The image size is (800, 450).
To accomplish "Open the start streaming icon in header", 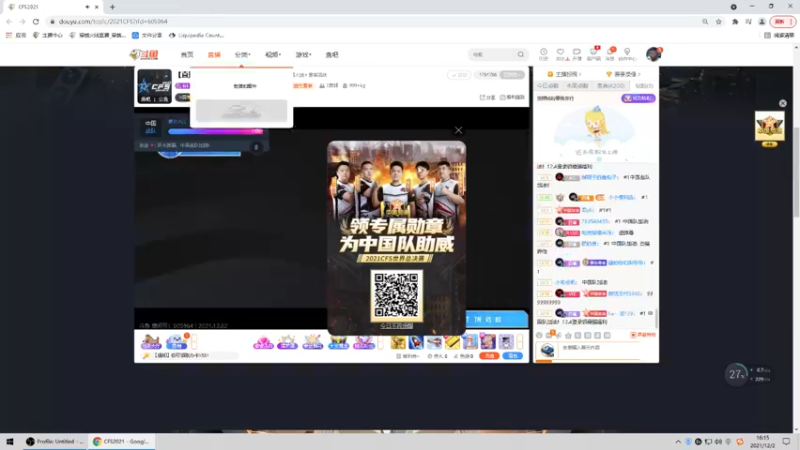I will tap(577, 54).
